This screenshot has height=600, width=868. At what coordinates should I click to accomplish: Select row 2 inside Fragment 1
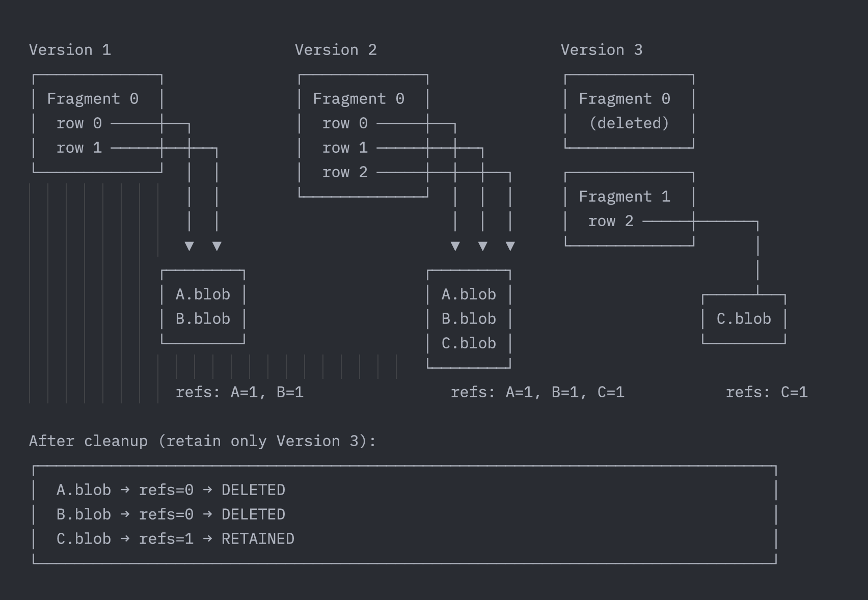(x=611, y=221)
